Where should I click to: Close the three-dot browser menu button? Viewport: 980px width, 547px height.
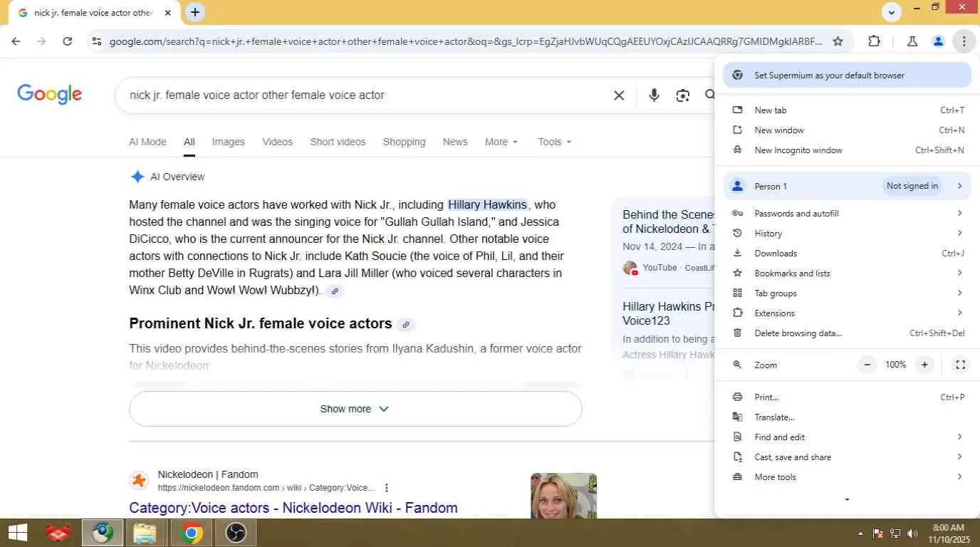pyautogui.click(x=964, y=41)
